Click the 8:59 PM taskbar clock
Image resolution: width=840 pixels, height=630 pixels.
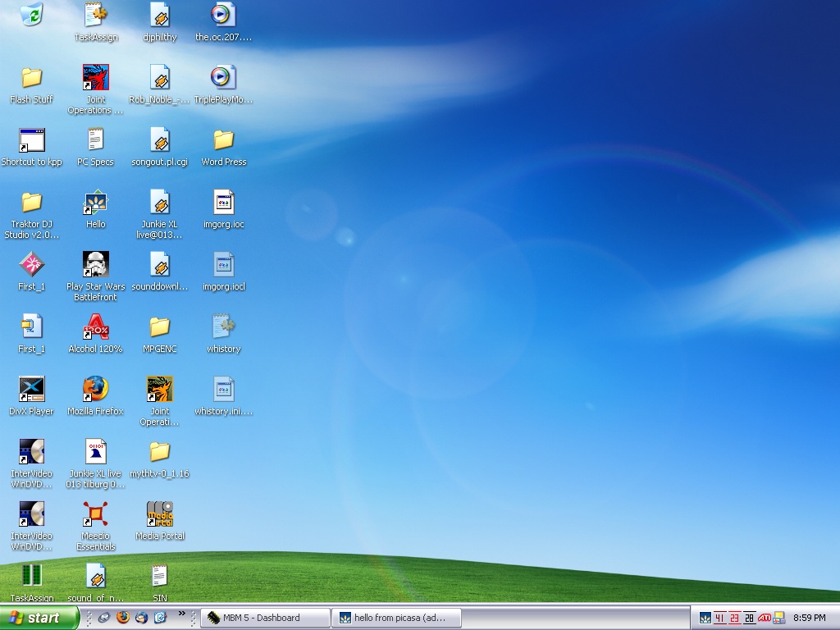(810, 619)
